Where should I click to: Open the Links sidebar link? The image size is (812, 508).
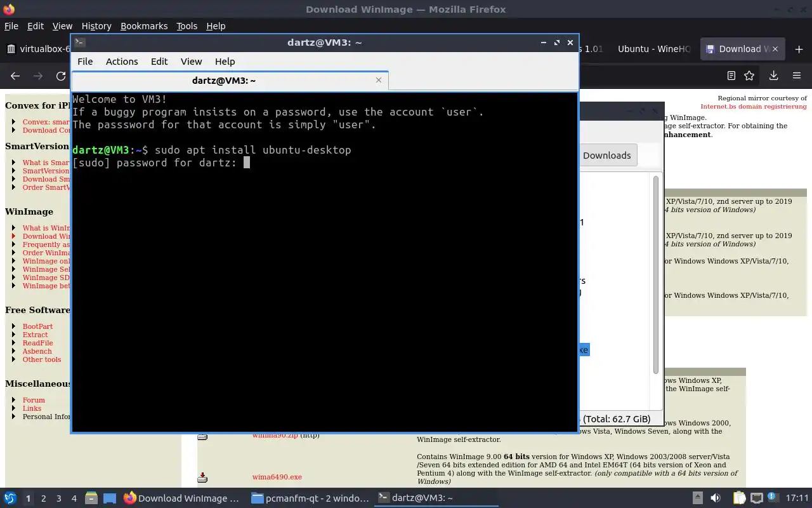point(32,408)
